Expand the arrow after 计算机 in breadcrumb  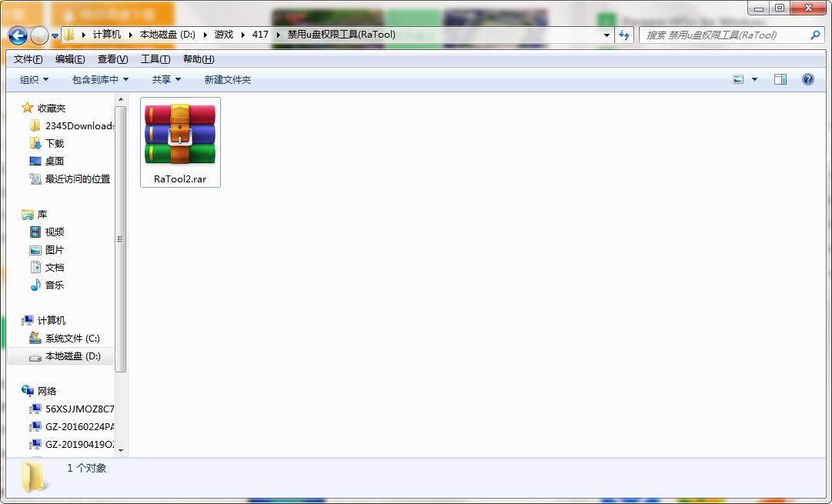131,35
